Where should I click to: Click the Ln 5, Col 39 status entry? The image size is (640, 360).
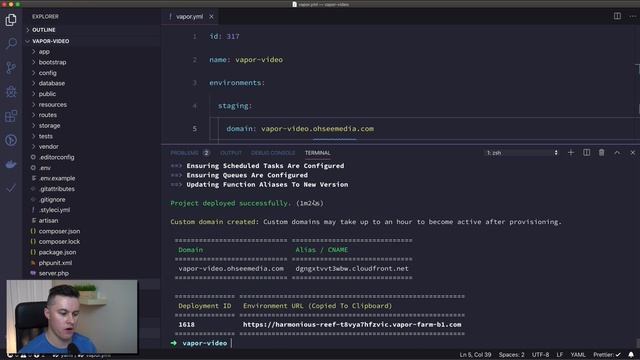(x=476, y=355)
